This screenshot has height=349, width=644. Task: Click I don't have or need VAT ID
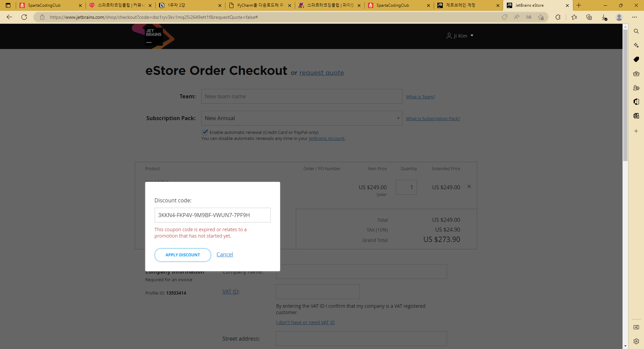[305, 322]
